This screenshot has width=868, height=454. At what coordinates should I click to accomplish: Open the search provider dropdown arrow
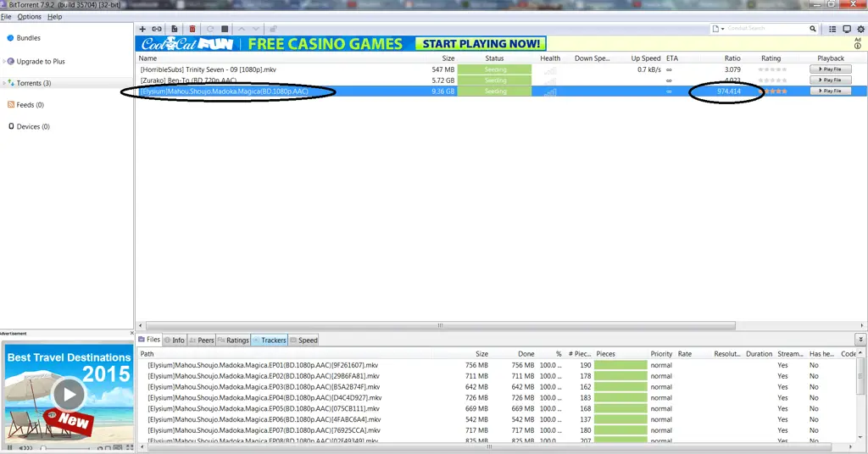pos(722,29)
